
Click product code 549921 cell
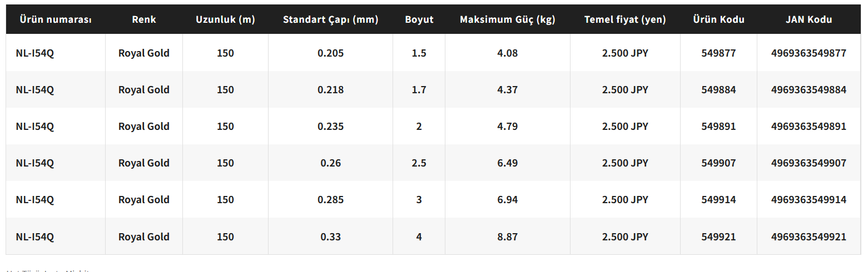718,236
